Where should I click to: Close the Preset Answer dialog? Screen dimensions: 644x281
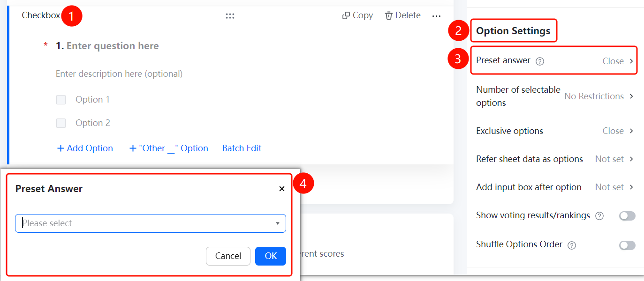pyautogui.click(x=281, y=189)
